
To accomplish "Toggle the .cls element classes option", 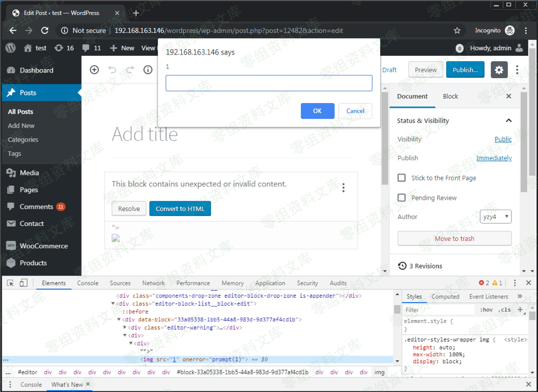I will click(x=505, y=310).
